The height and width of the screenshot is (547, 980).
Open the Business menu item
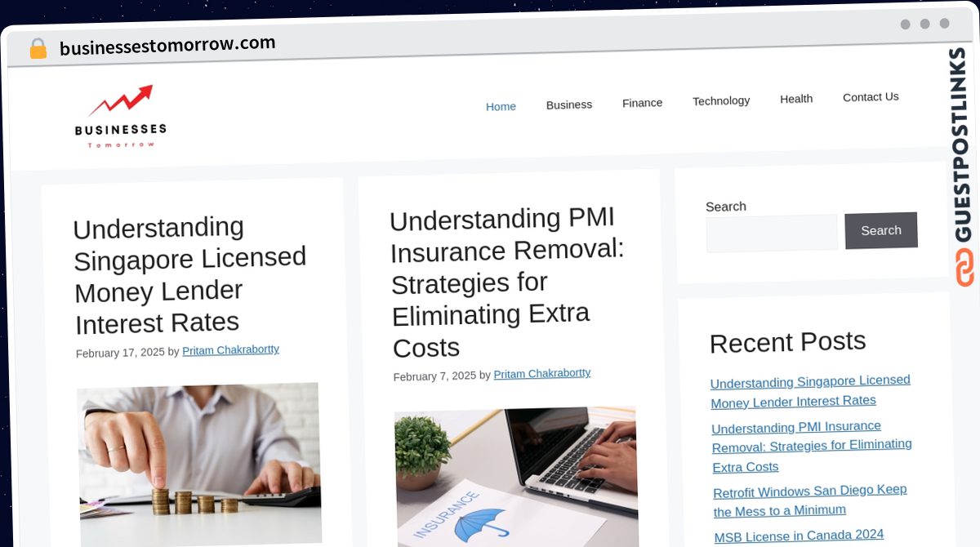coord(569,105)
